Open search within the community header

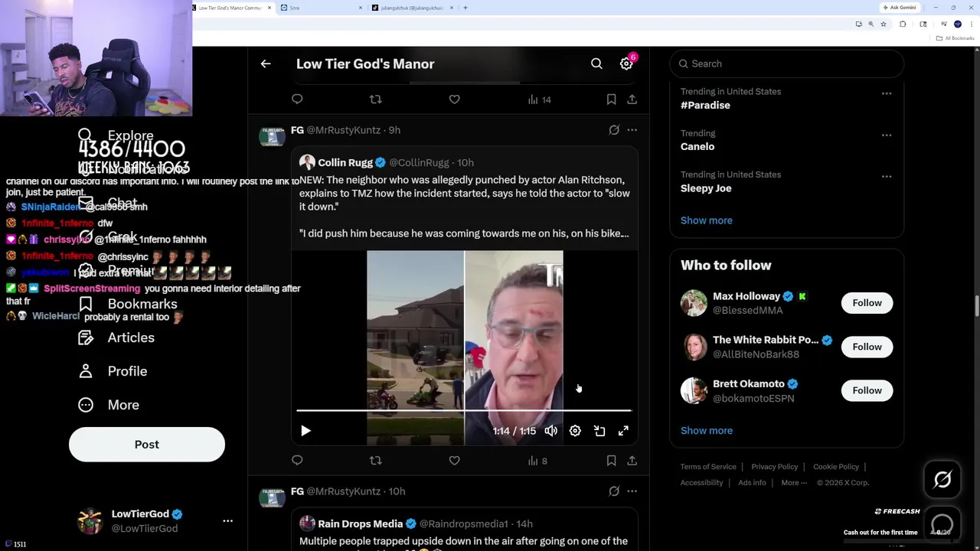[x=596, y=64]
